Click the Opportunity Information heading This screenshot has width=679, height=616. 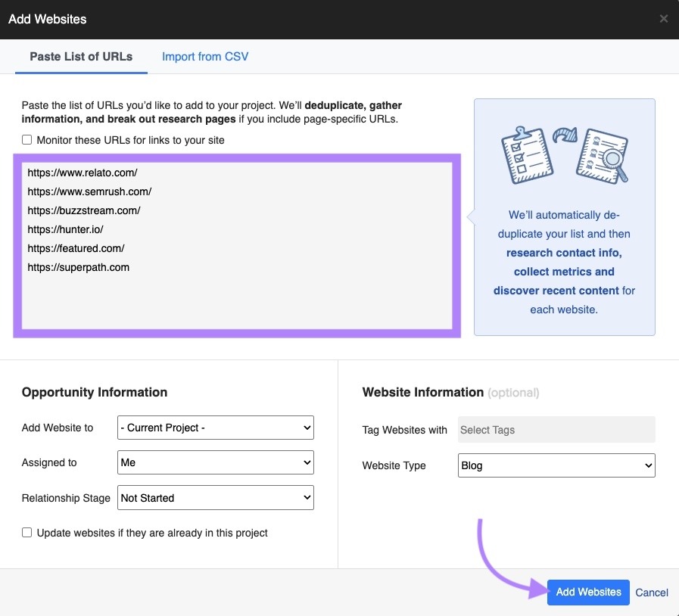tap(94, 392)
